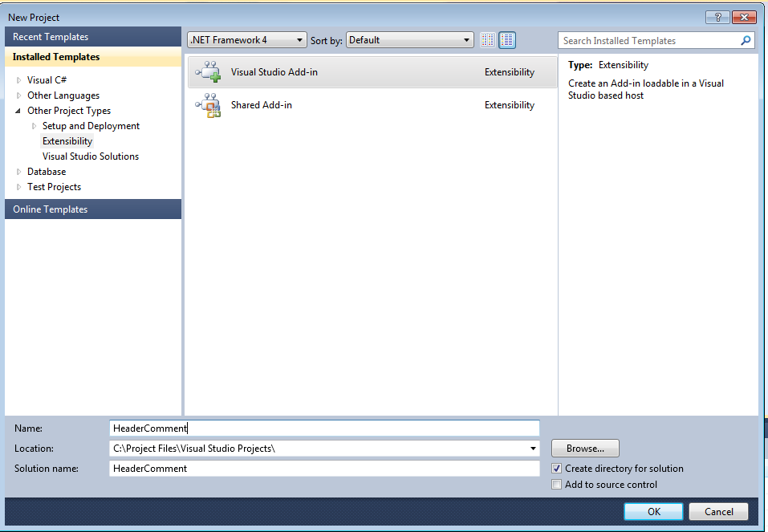
Task: Select the Test Projects tree label
Action: 54,187
